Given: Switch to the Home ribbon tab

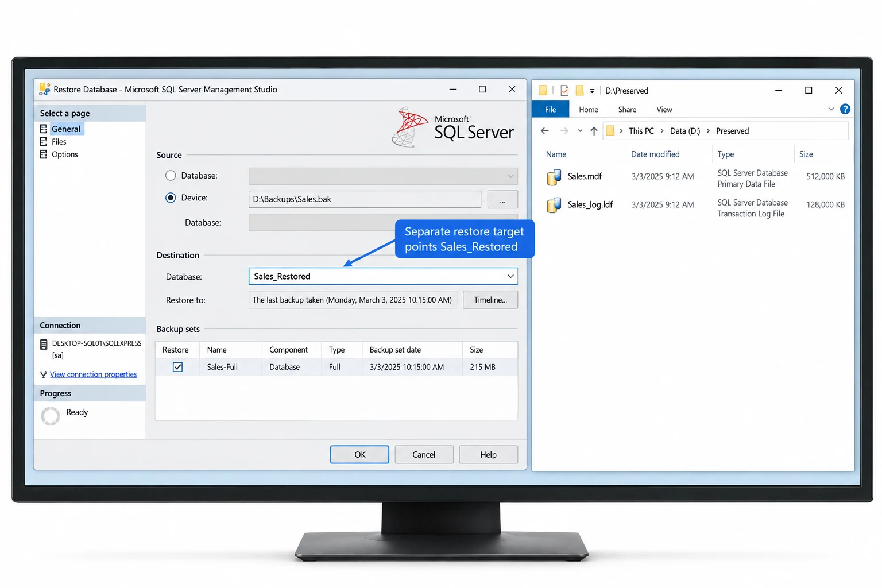Looking at the screenshot, I should (x=589, y=109).
